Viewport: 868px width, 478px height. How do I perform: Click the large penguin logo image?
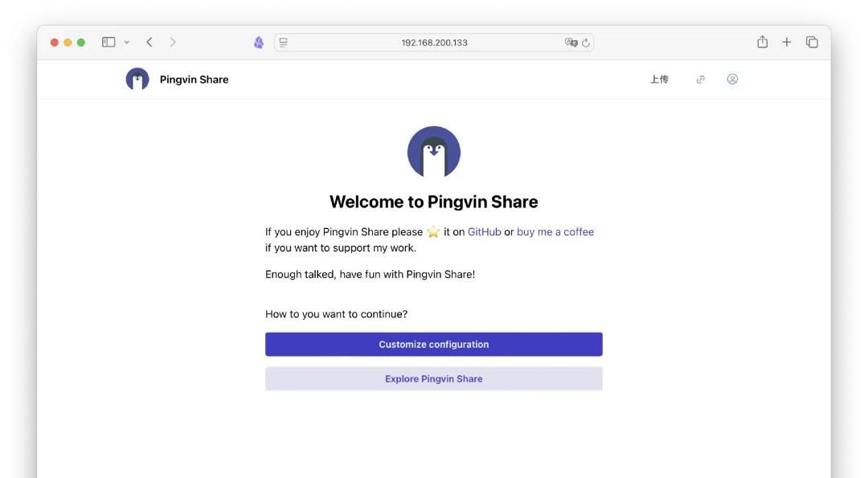[x=433, y=152]
